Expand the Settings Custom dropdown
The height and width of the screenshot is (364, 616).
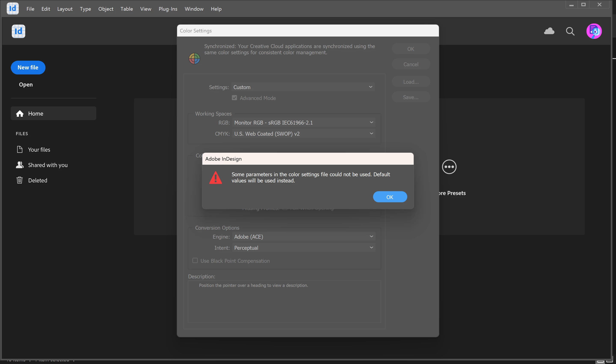[303, 87]
